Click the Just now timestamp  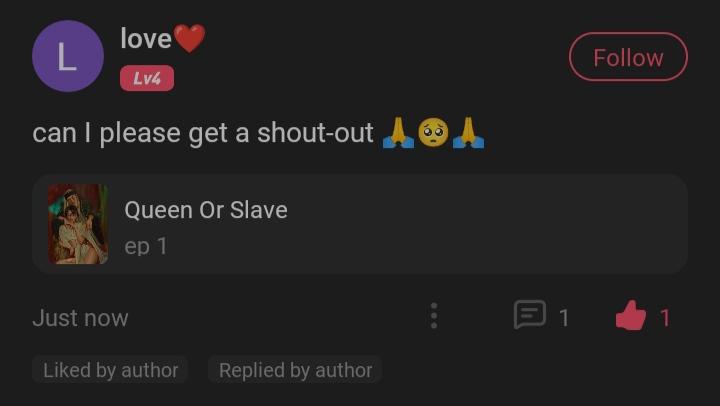pyautogui.click(x=80, y=318)
